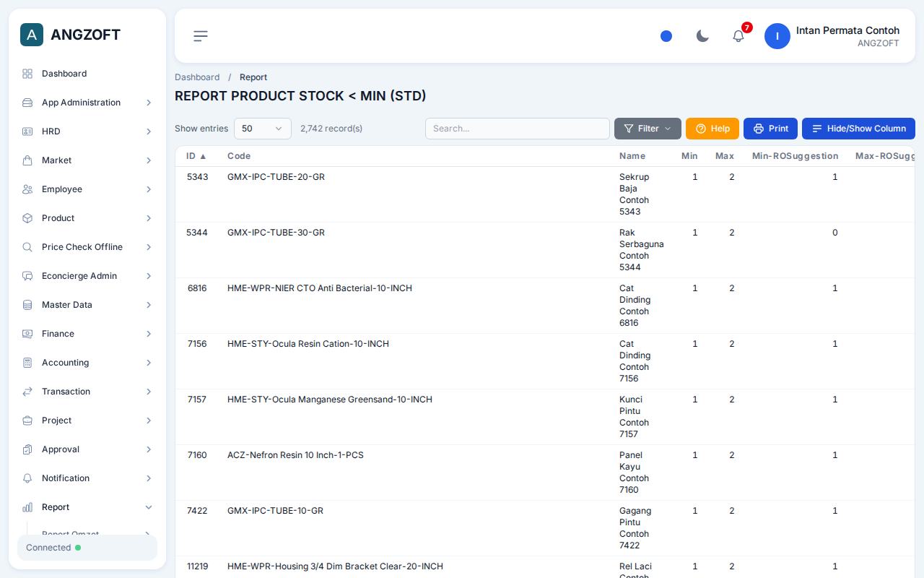The image size is (924, 578).
Task: Click the Intan Permata Contoh username
Action: (x=847, y=30)
